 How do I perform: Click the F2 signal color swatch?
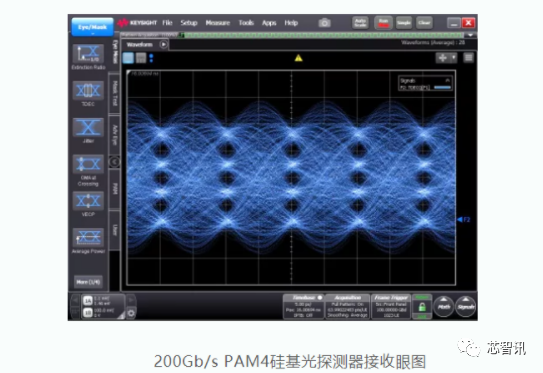coord(443,88)
